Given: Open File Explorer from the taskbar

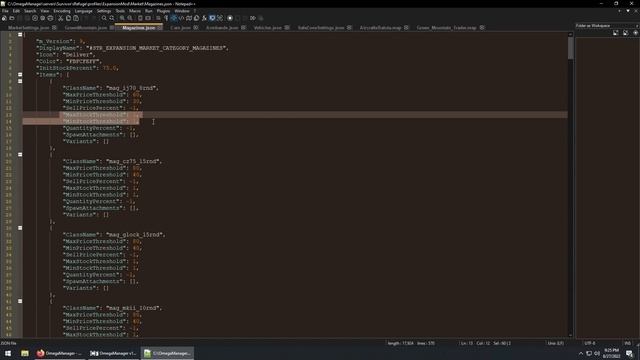Looking at the screenshot, I should [x=25, y=353].
